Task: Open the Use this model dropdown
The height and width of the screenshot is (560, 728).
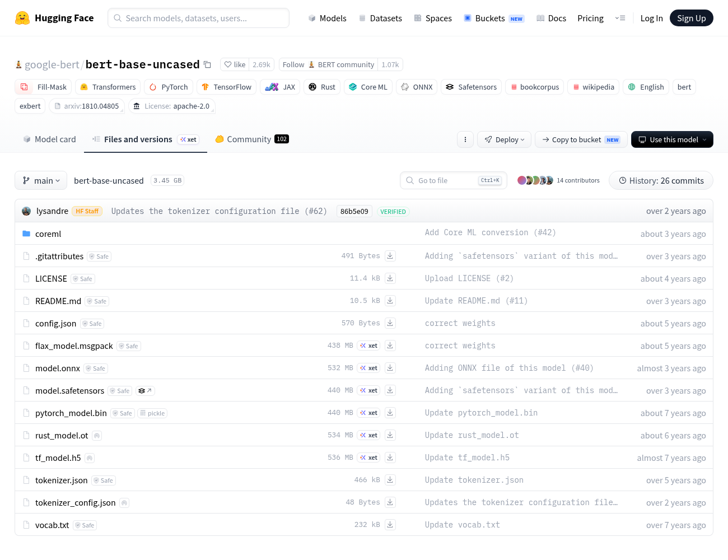Action: (x=672, y=139)
